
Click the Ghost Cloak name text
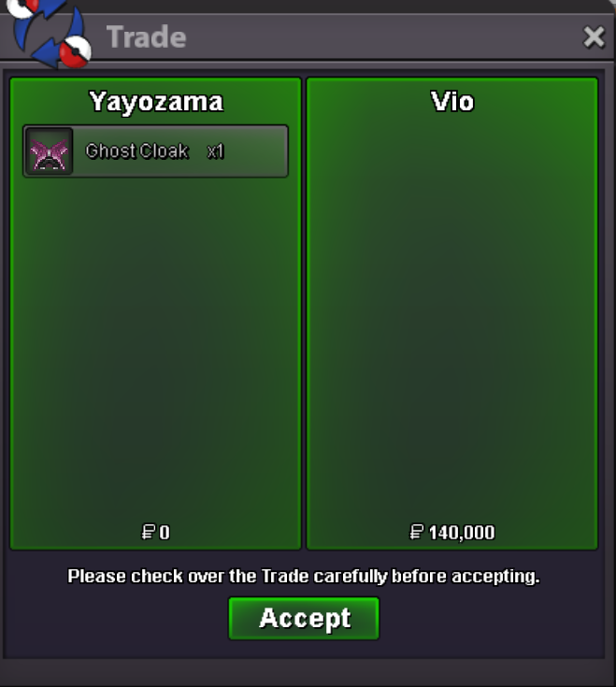(137, 151)
